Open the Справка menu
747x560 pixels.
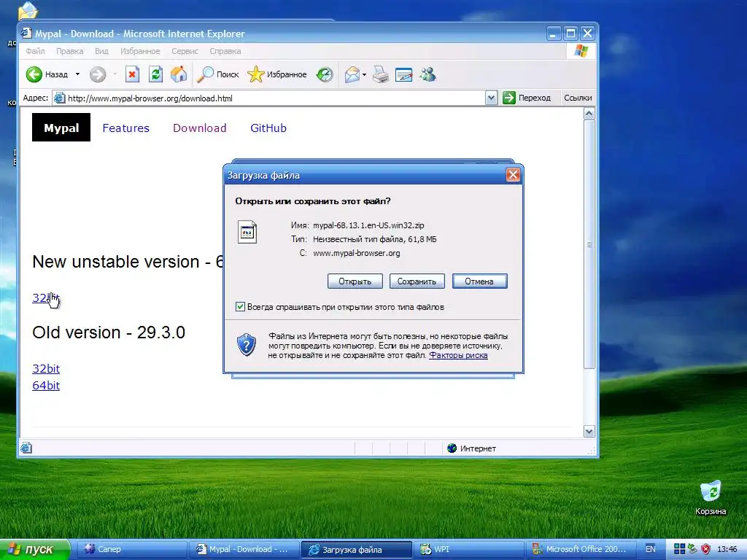[x=225, y=51]
